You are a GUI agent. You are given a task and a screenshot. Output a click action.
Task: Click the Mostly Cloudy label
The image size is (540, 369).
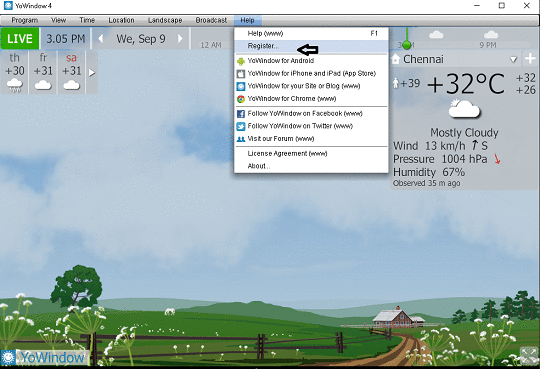coord(464,133)
